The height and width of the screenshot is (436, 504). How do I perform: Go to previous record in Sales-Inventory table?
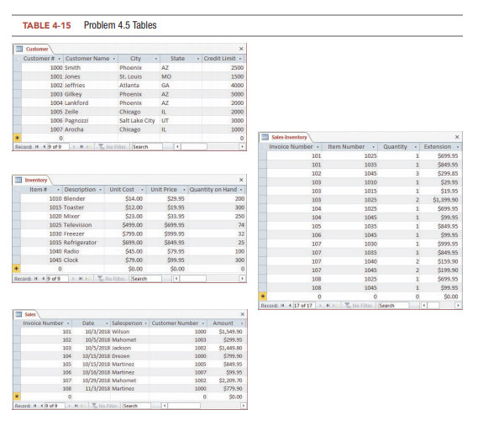click(290, 306)
